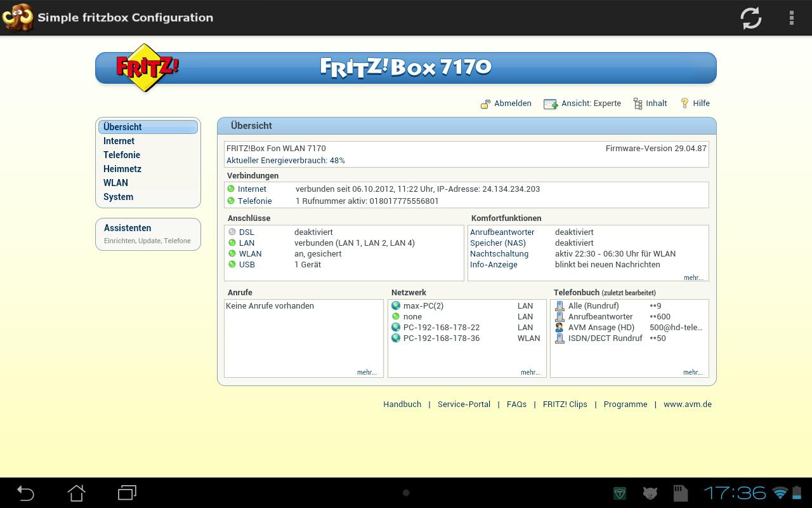Click the globe icon beside PC-192-168-178-36

click(x=396, y=338)
